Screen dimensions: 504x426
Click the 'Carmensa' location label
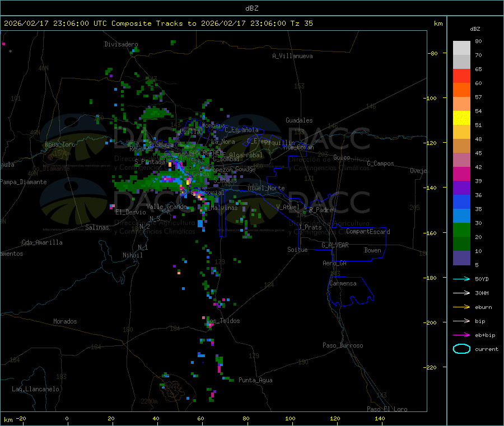click(343, 283)
